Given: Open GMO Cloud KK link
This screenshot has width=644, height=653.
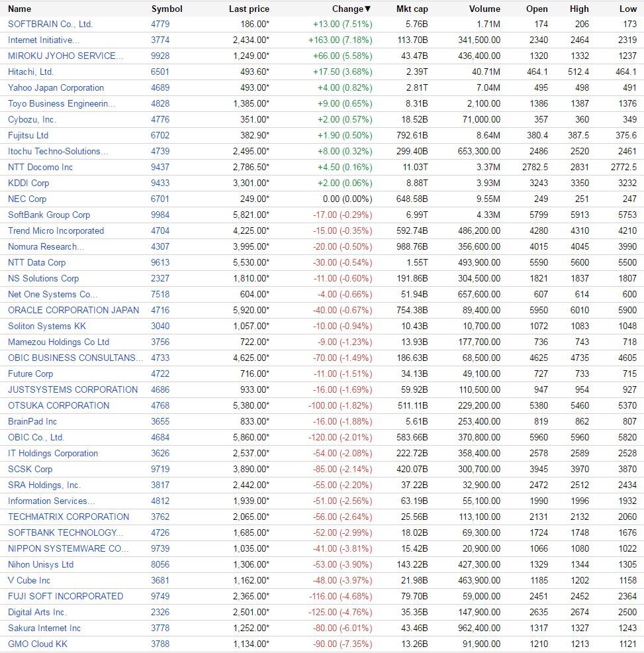Looking at the screenshot, I should click(x=38, y=644).
